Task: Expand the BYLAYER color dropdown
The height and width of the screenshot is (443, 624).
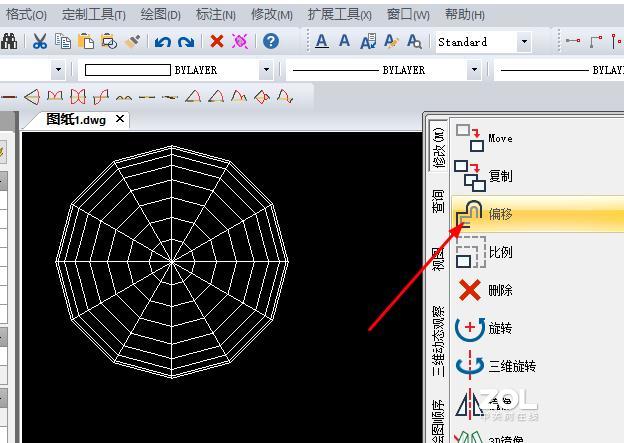Action: (x=266, y=70)
